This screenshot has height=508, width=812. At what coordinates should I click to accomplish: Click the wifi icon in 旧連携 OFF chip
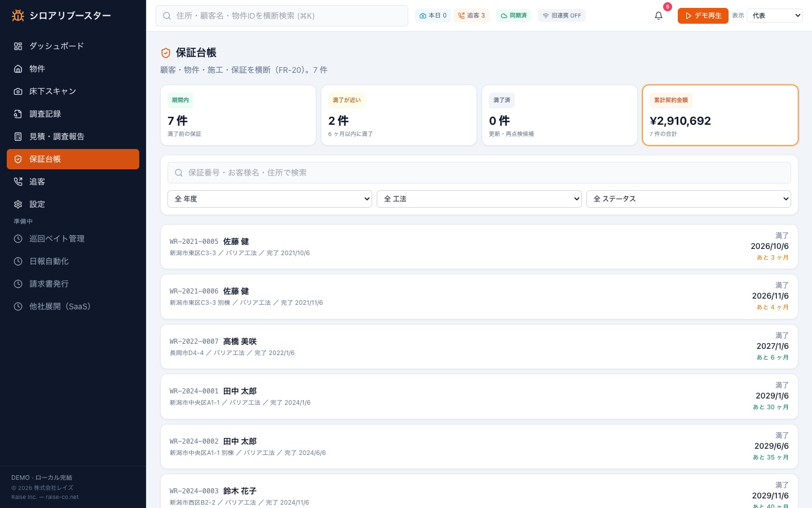tap(546, 16)
